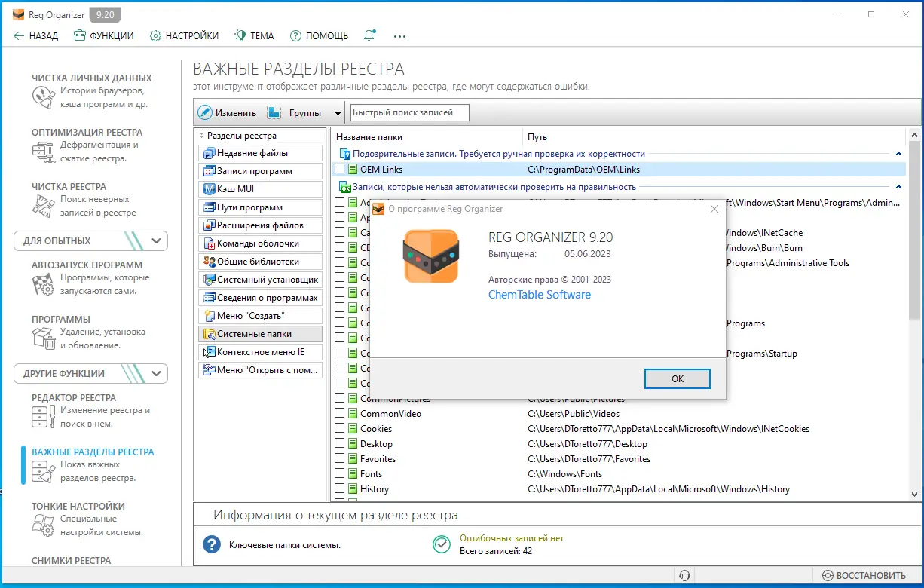924x588 pixels.
Task: Check the History checkbox
Action: 339,489
